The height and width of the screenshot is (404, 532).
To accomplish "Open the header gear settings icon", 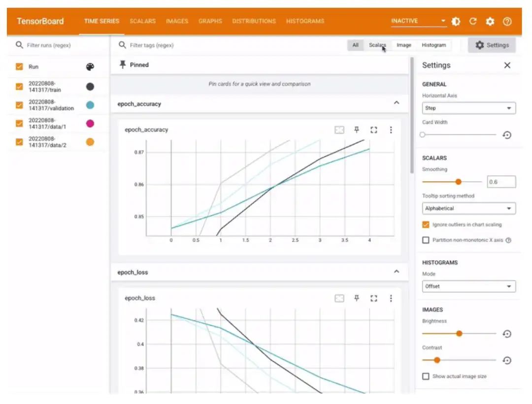I will [490, 22].
